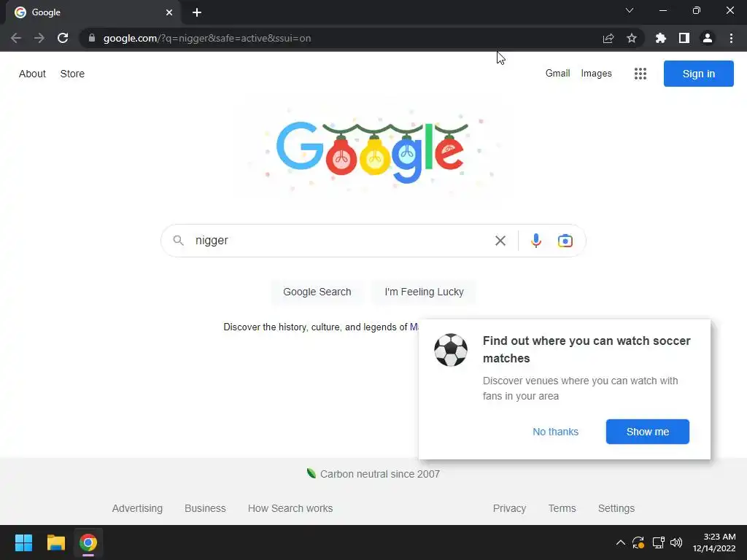Open the Extensions puzzle icon

click(x=660, y=38)
